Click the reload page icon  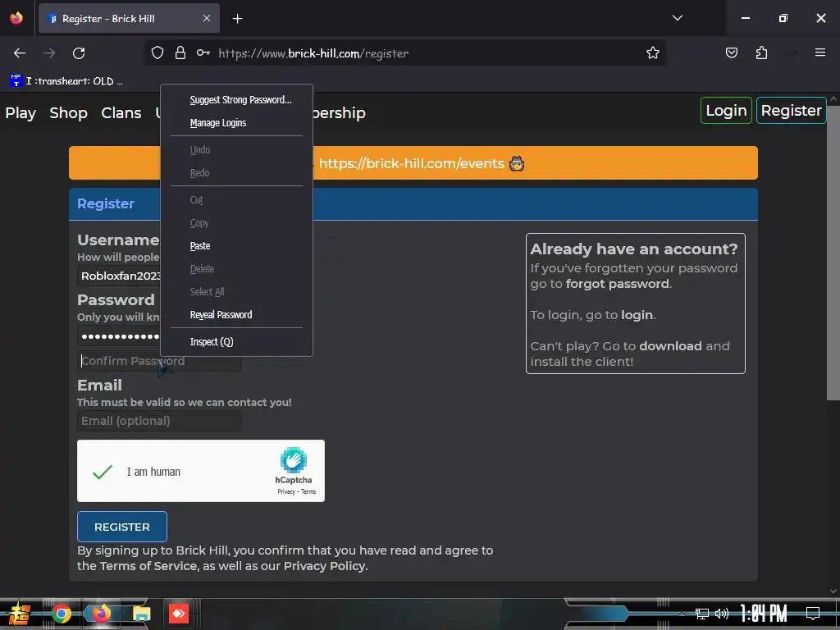coord(79,53)
